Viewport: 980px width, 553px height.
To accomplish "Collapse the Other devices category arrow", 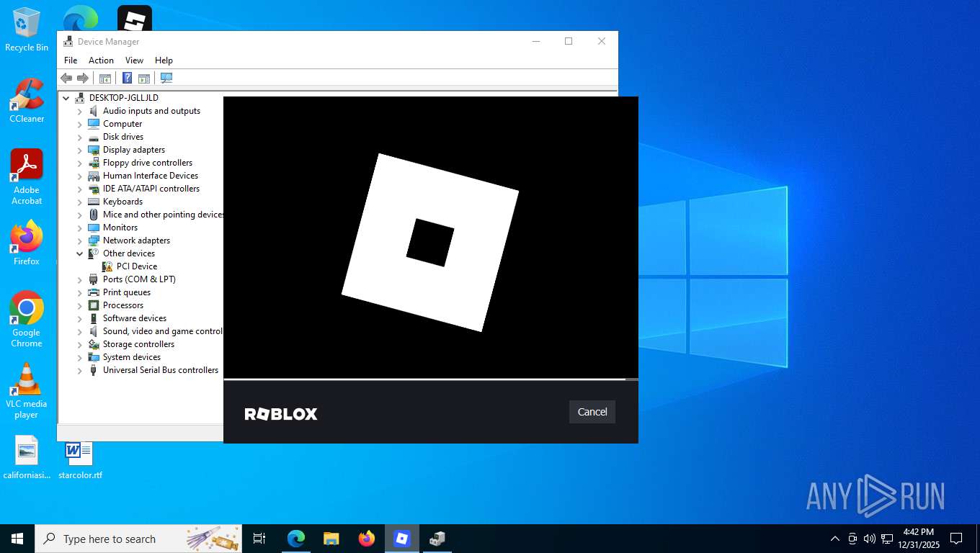I will tap(80, 253).
